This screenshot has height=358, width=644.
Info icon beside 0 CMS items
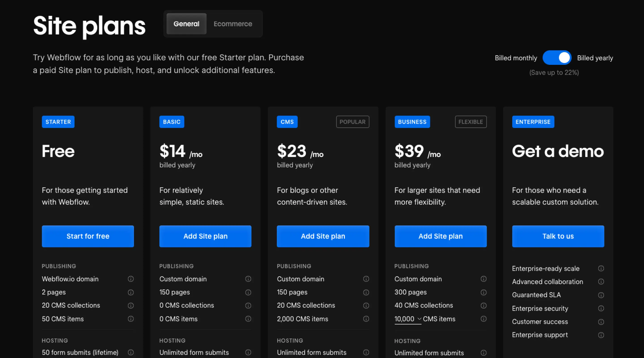pyautogui.click(x=248, y=319)
